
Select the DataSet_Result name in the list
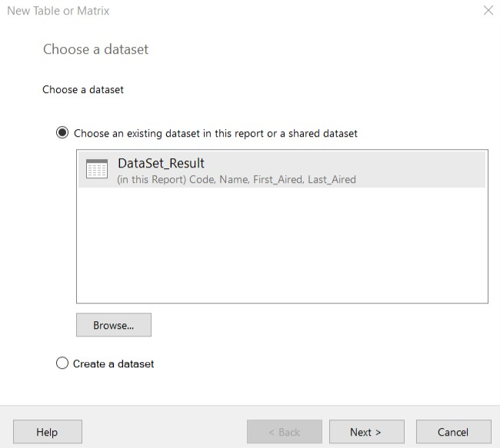(x=161, y=163)
